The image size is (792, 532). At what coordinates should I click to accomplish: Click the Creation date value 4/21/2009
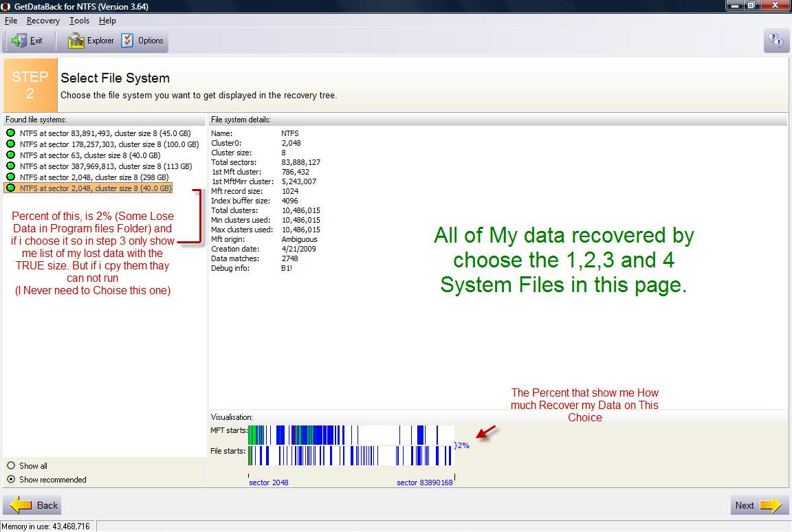298,249
